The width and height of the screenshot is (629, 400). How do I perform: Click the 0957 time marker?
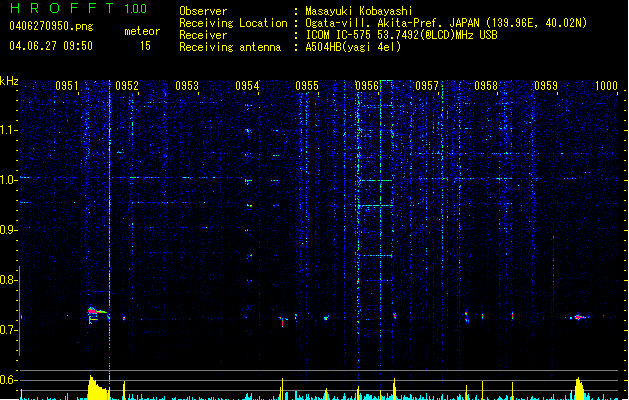coord(427,86)
